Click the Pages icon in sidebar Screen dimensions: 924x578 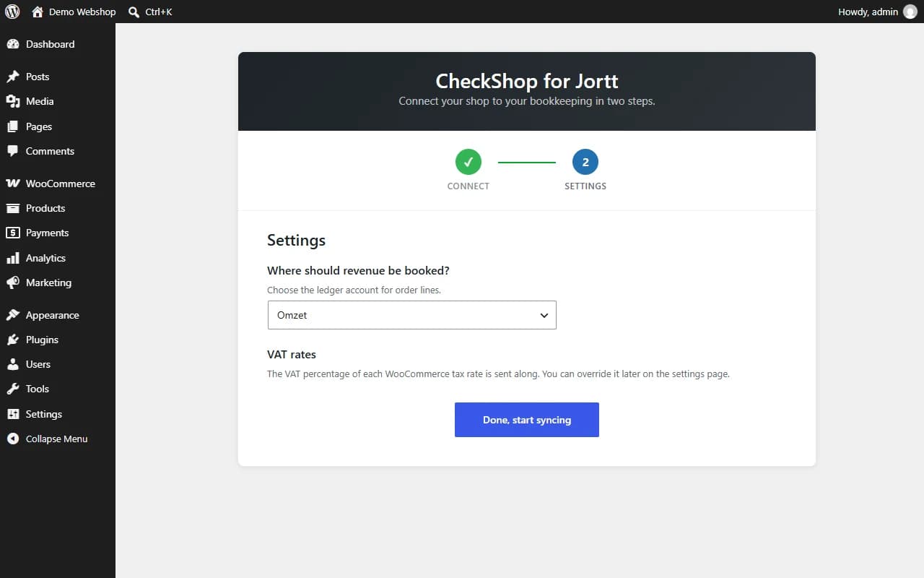pyautogui.click(x=13, y=126)
